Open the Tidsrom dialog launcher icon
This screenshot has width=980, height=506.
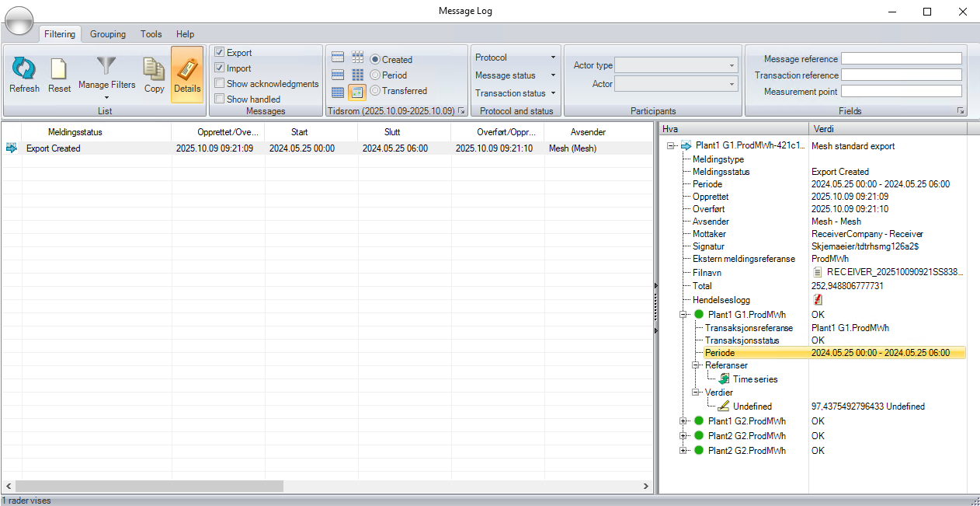[461, 111]
